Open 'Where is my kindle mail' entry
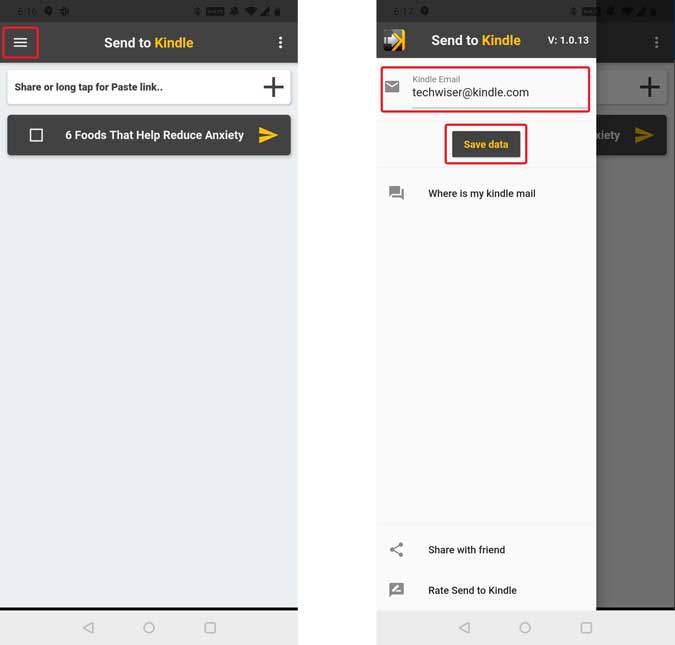This screenshot has height=645, width=675. pyautogui.click(x=481, y=193)
